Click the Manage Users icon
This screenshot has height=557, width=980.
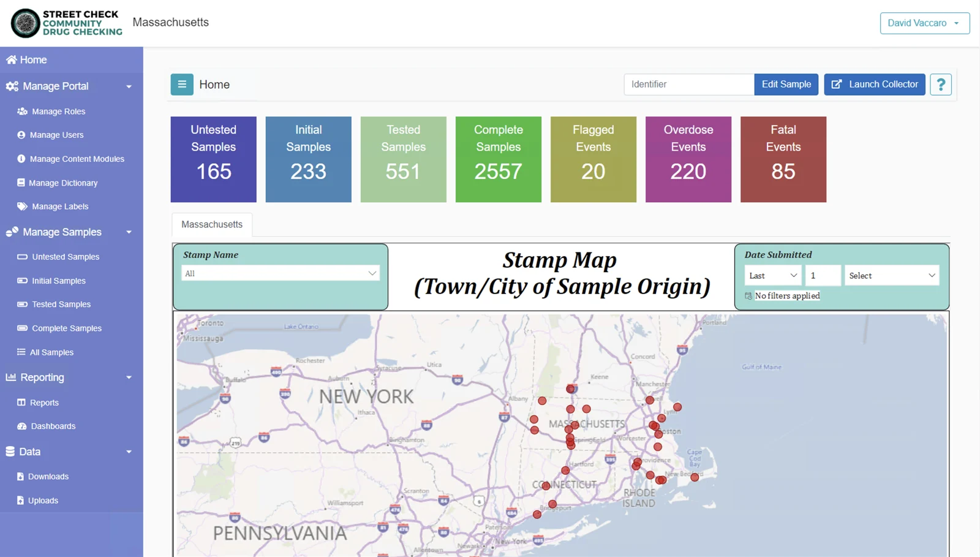tap(21, 135)
